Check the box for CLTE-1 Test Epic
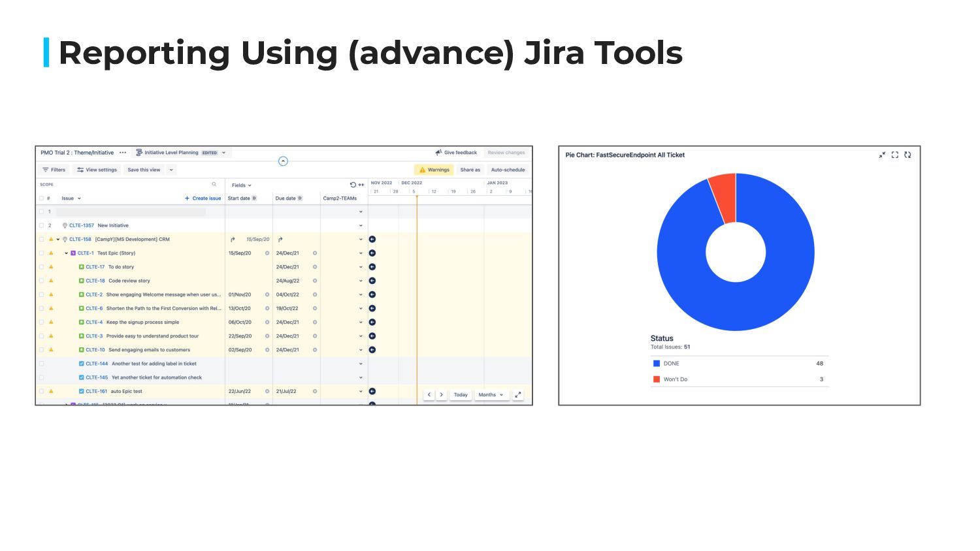Screen dimensions: 980x551 (41, 253)
